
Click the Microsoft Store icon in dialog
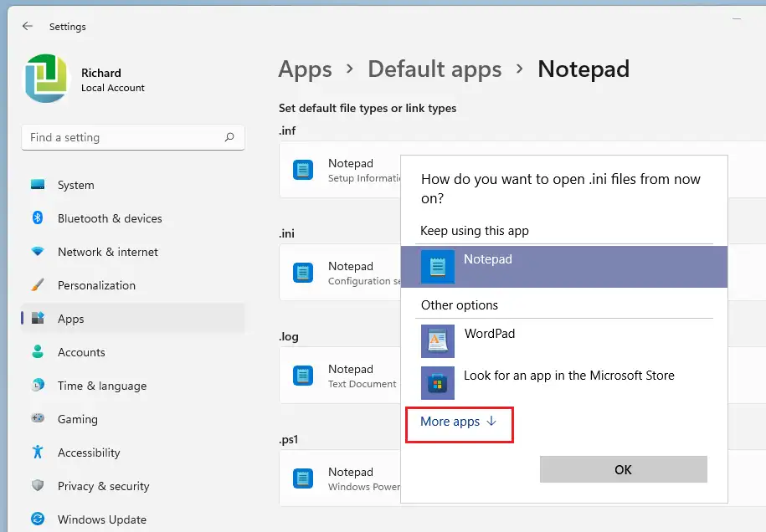[x=438, y=383]
